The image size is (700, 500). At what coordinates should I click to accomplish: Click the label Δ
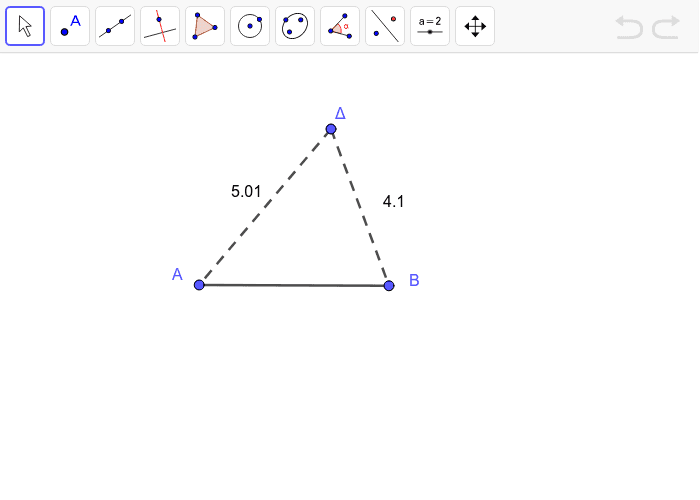click(x=340, y=113)
